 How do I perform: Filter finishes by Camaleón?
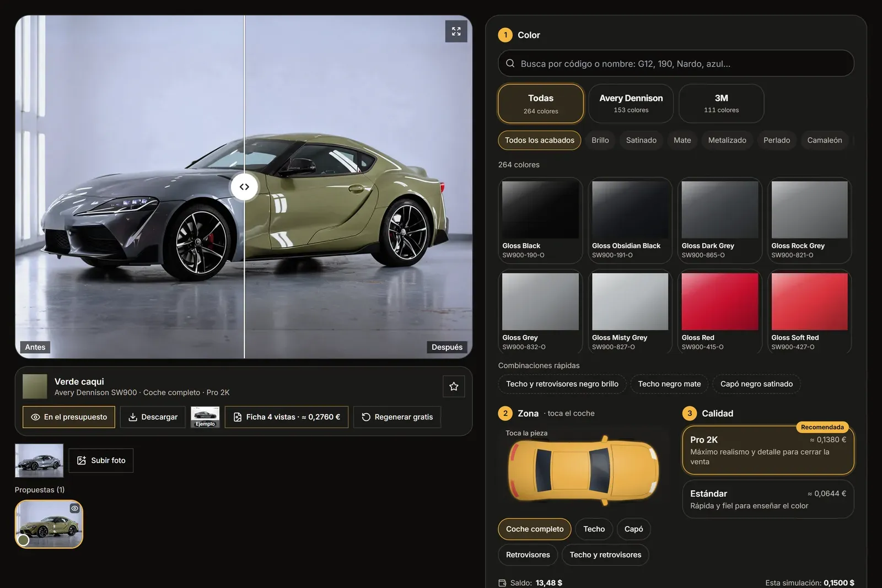click(825, 141)
